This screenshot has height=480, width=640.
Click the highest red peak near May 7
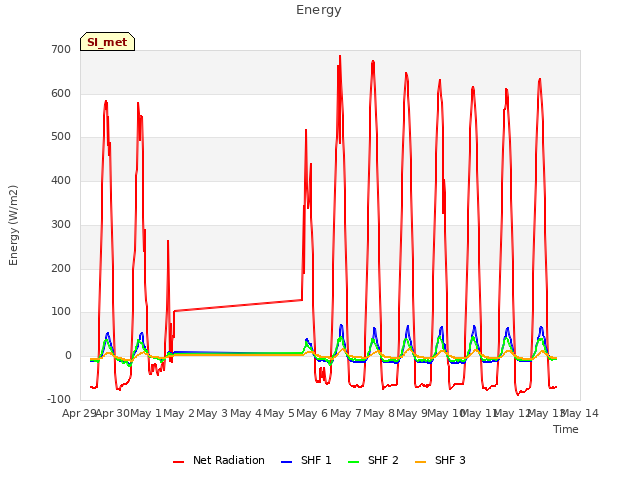pos(340,57)
